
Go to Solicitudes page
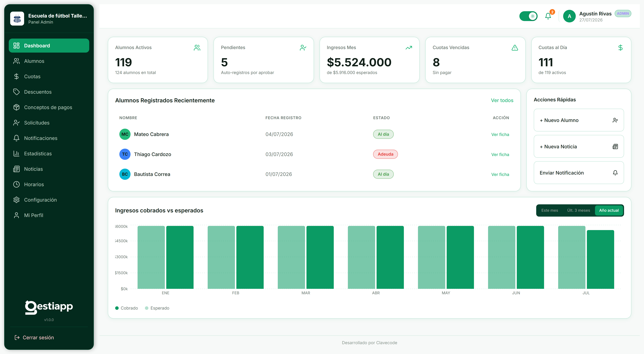point(49,123)
